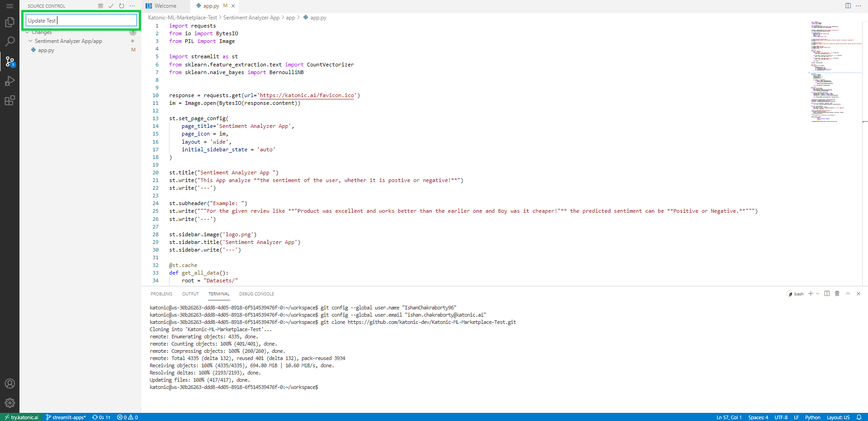Close the terminal panel
868x421 pixels.
859,294
